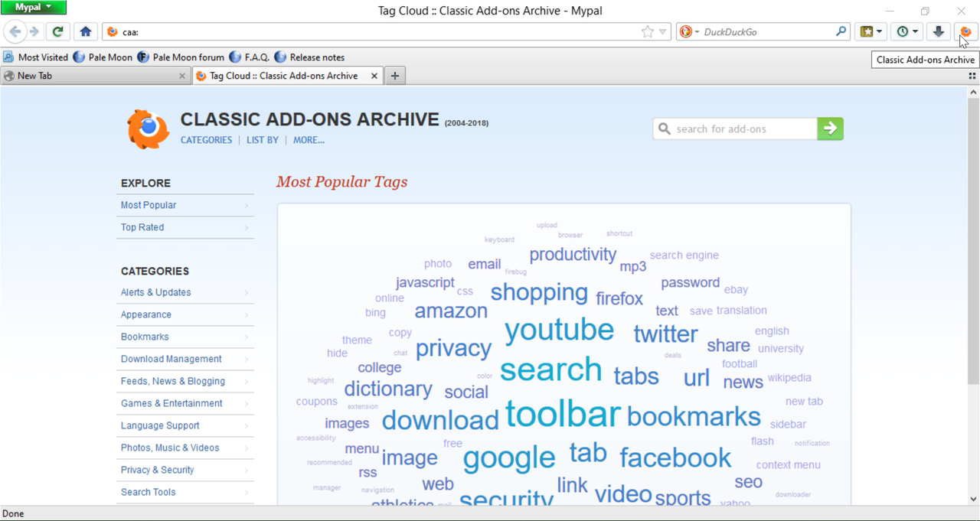Select the twitter tag
980x521 pixels.
click(x=665, y=334)
